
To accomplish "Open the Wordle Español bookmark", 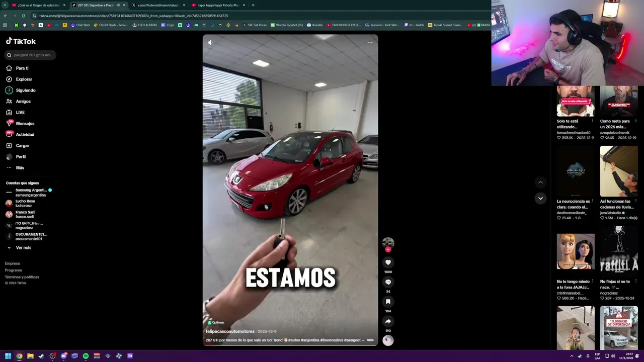I will [x=287, y=25].
